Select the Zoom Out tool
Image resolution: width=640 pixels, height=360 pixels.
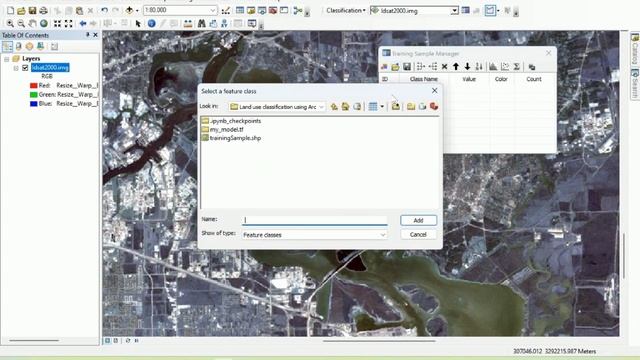[21, 24]
